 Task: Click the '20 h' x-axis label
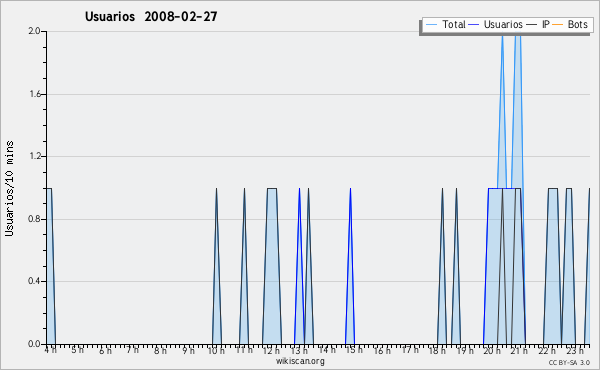492,350
